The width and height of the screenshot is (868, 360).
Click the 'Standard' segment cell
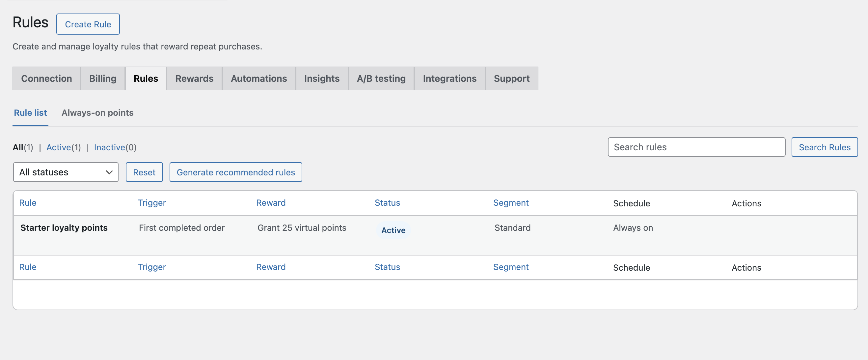pos(512,228)
